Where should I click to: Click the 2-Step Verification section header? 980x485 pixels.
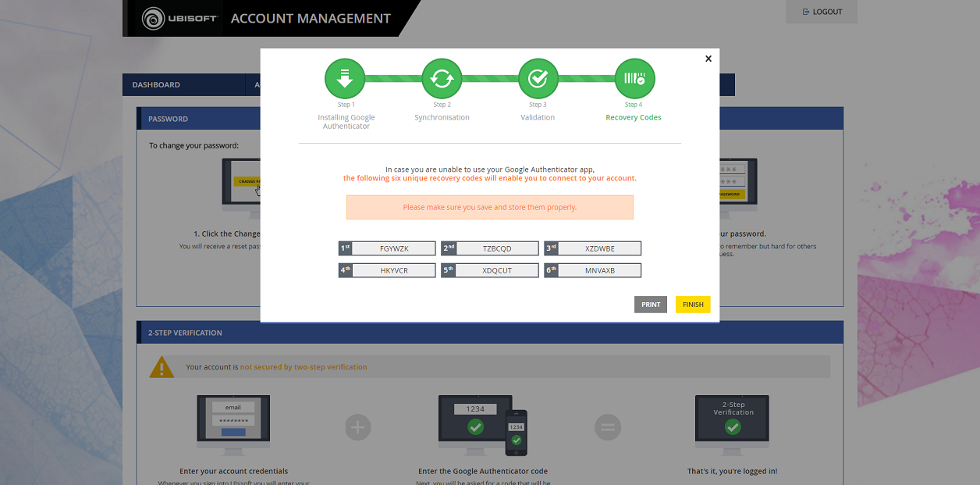490,333
